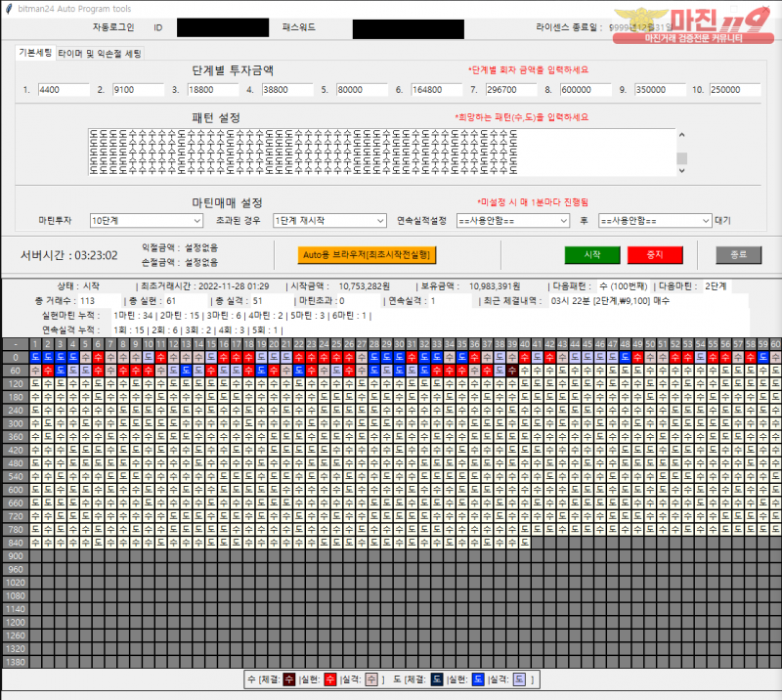782x700 pixels.
Task: Switch to the 기본세팅 tab
Action: (x=36, y=53)
